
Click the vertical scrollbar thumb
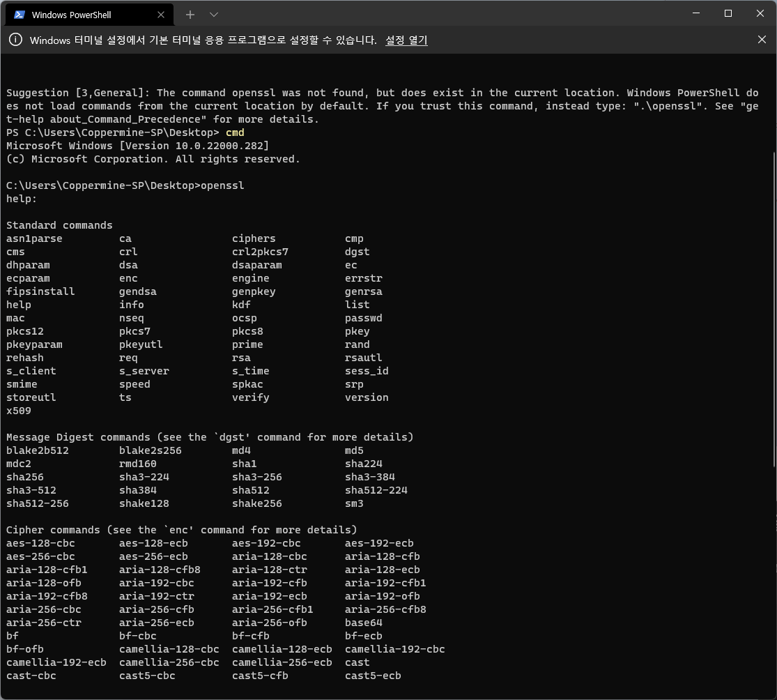[774, 308]
